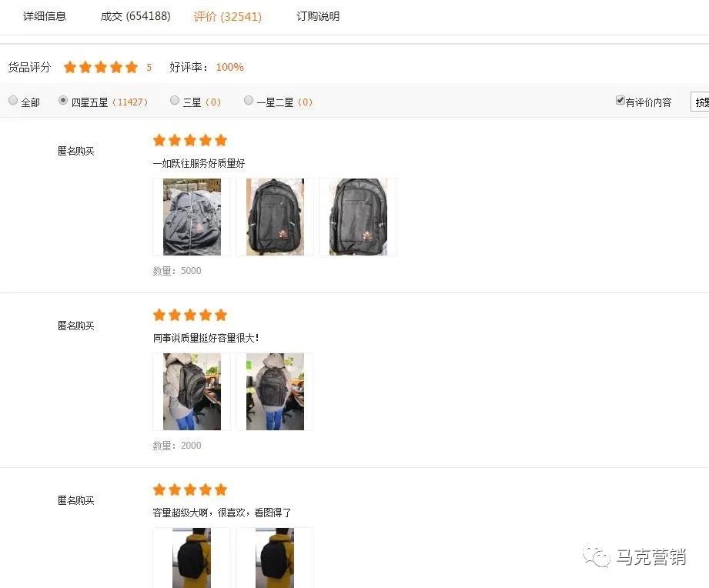Click the fourth star of the first review

coord(206,140)
